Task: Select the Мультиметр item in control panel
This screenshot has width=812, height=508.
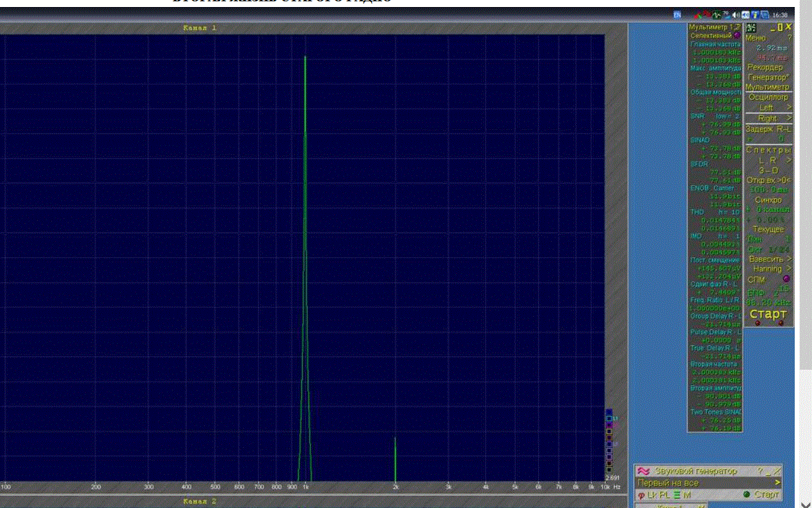Action: (x=768, y=86)
